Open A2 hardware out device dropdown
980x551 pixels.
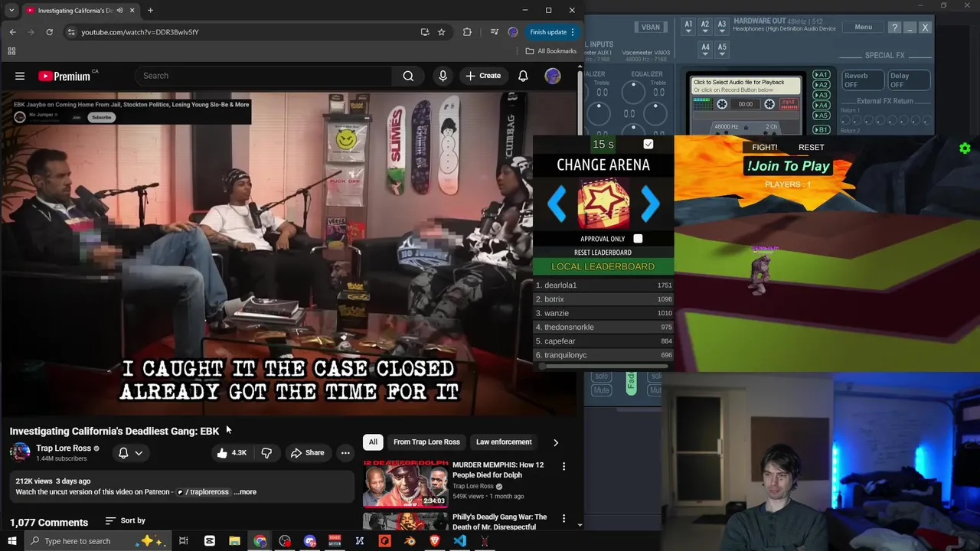click(705, 25)
